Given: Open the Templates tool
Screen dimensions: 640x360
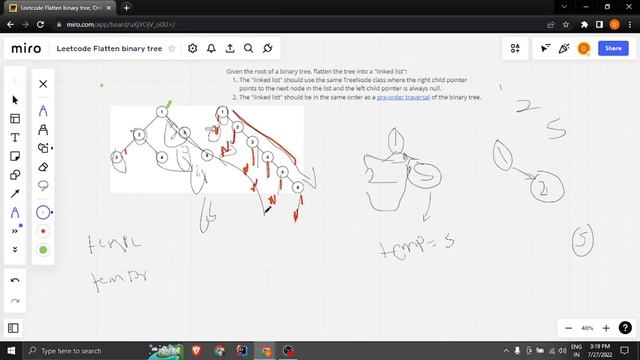Looking at the screenshot, I should point(15,119).
